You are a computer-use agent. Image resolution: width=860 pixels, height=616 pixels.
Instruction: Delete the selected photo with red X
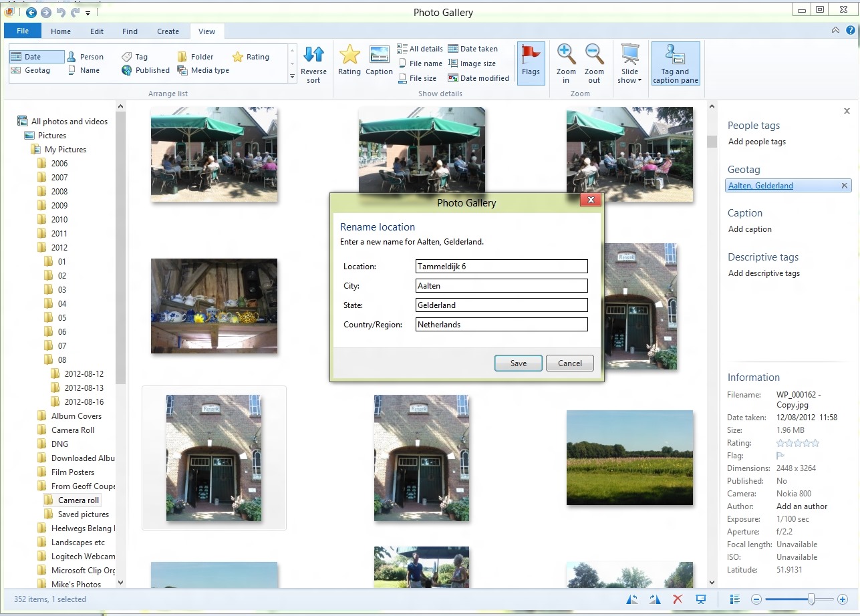pyautogui.click(x=678, y=599)
